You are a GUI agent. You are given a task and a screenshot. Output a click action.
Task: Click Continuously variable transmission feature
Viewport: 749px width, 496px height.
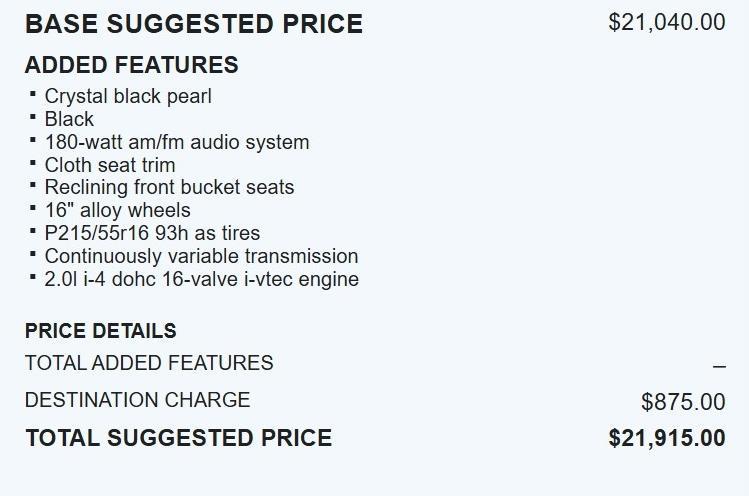[x=201, y=256]
